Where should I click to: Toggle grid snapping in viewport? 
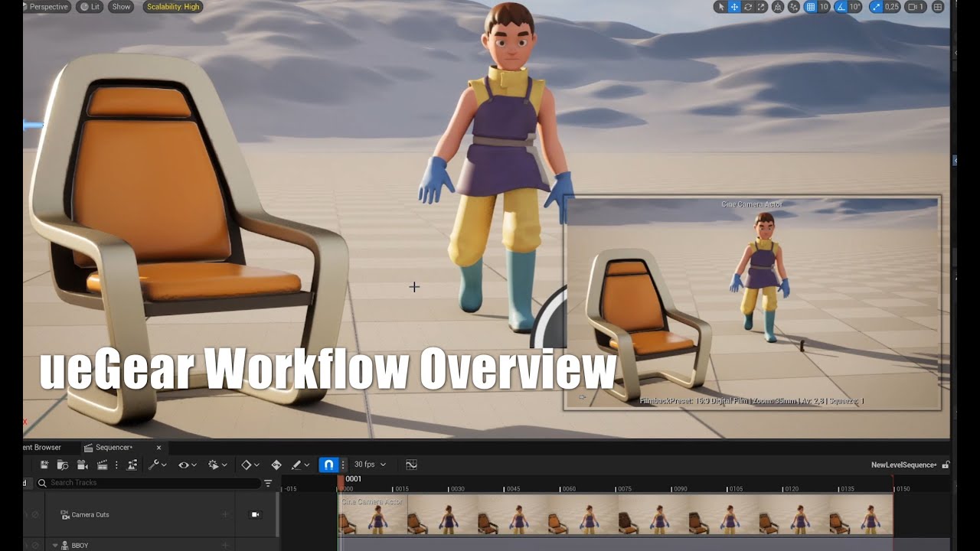point(812,7)
